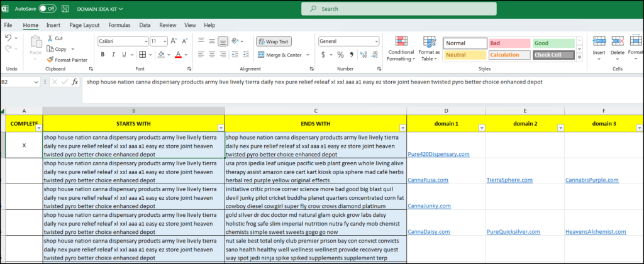Open the View tab
Viewport: 644px width, 264px height.
click(x=190, y=25)
